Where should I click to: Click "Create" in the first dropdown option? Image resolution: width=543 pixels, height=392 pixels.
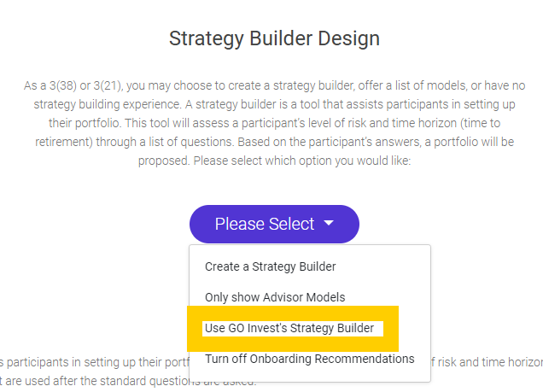[224, 266]
